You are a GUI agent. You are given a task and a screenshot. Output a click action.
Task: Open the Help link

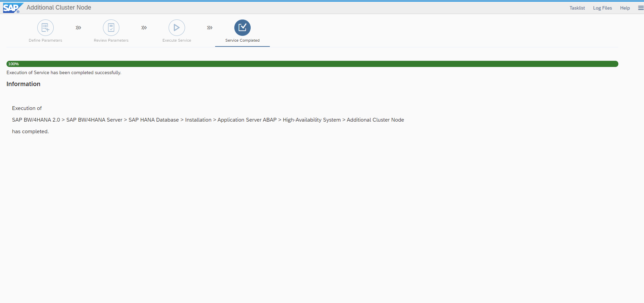click(x=625, y=8)
